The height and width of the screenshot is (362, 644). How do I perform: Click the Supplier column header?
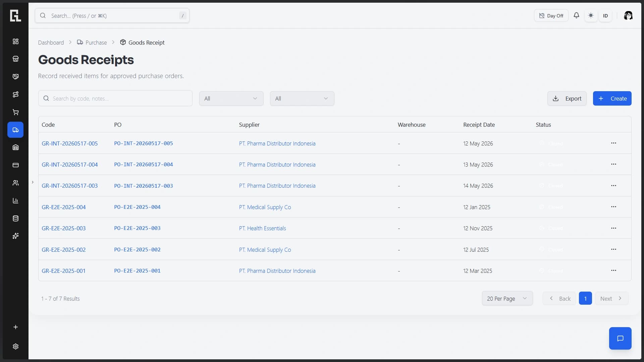coord(249,125)
